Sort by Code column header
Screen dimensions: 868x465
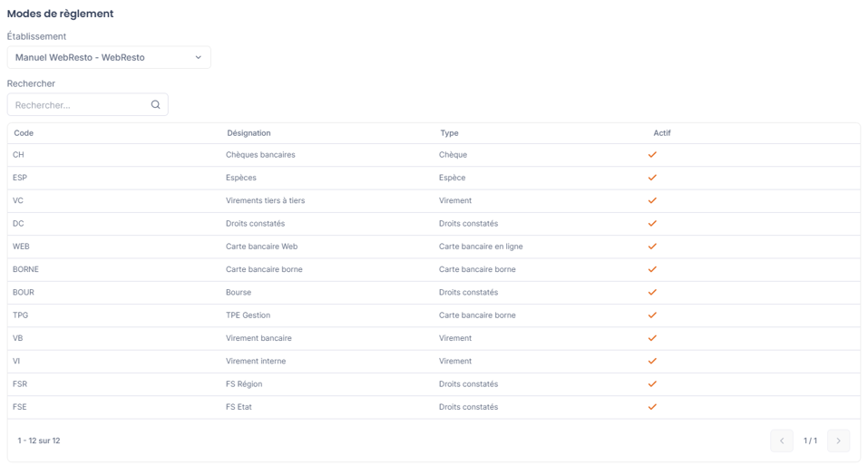(x=24, y=133)
